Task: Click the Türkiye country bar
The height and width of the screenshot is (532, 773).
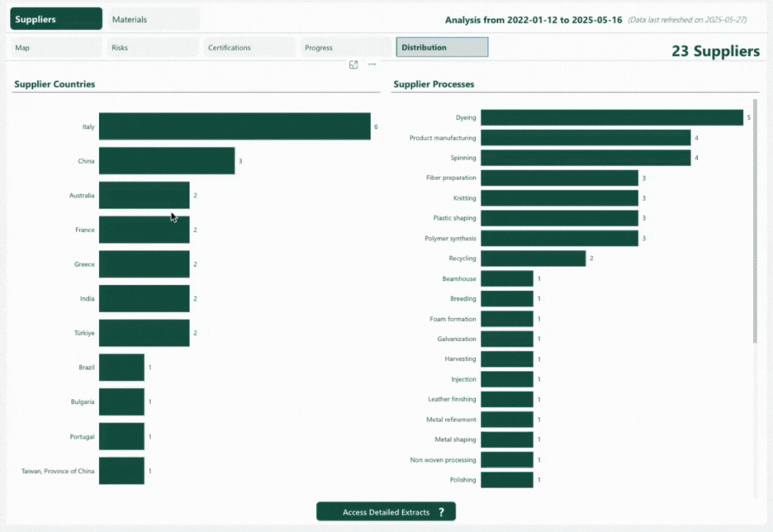Action: pos(144,333)
